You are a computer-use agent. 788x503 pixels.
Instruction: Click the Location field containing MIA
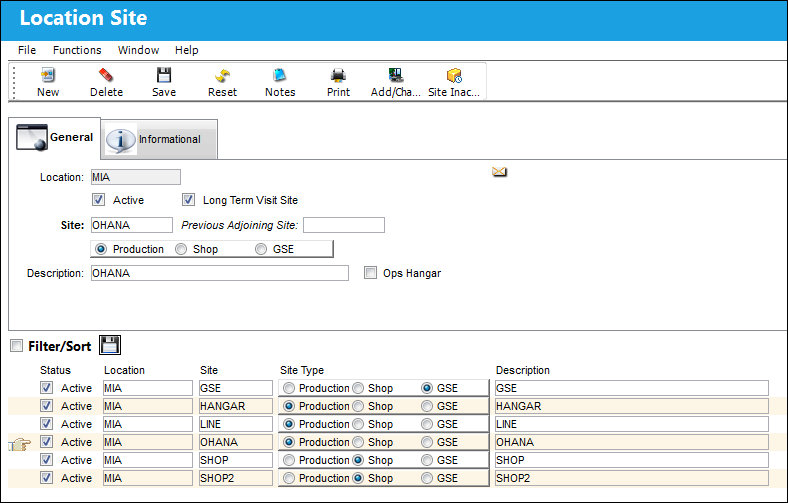click(136, 177)
